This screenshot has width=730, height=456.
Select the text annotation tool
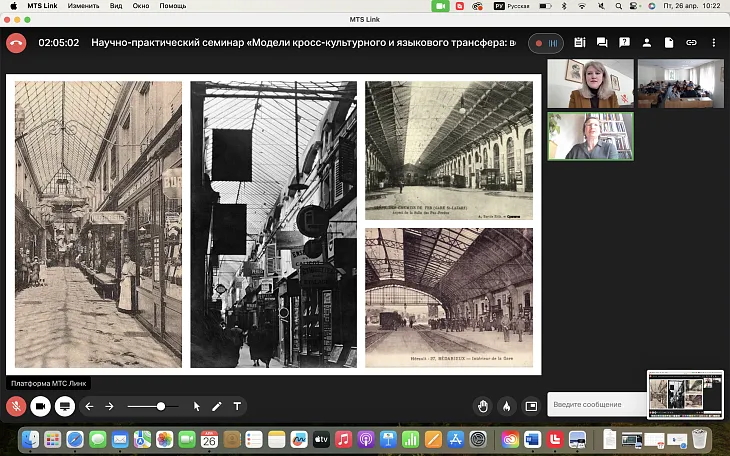(x=237, y=406)
